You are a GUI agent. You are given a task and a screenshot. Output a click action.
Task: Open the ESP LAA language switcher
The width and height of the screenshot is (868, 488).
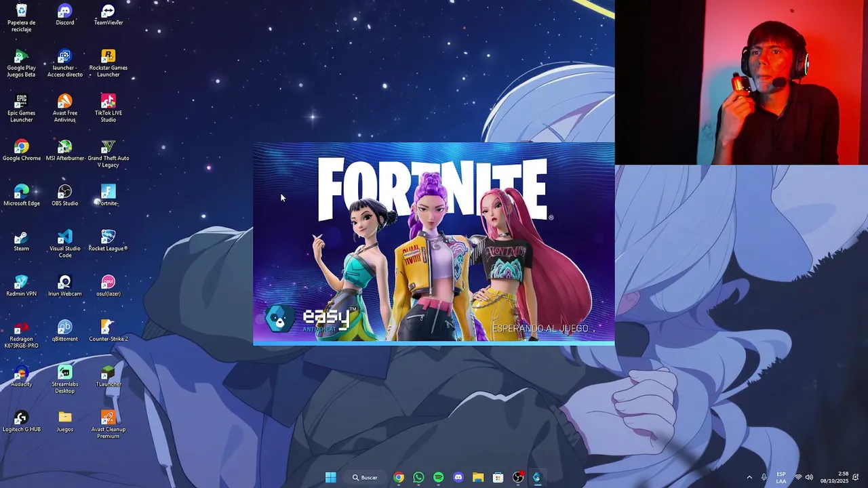[x=781, y=477]
